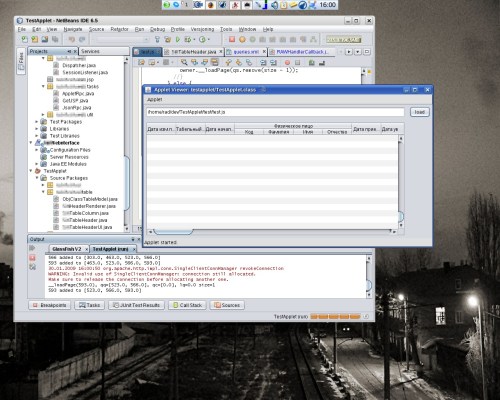Open the Debug menu
The width and height of the screenshot is (500, 400).
pos(157,29)
